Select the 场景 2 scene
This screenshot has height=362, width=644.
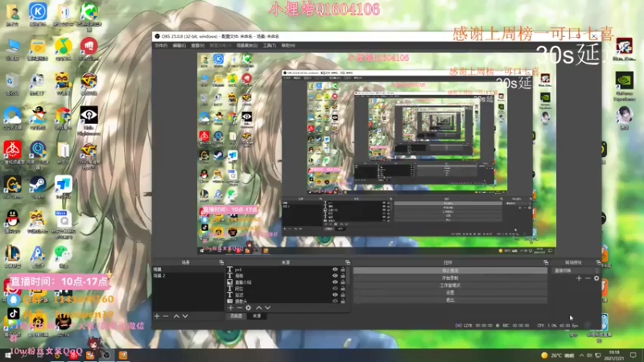tap(188, 276)
